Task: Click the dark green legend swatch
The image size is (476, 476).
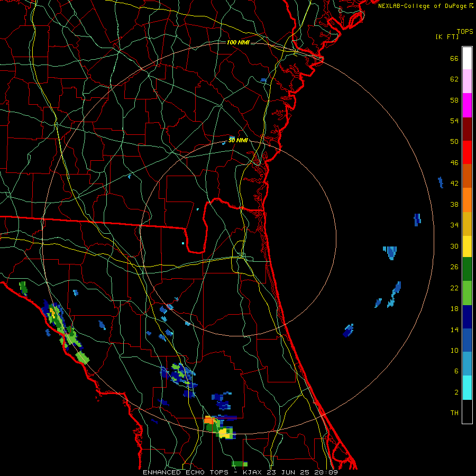Action: (x=467, y=269)
